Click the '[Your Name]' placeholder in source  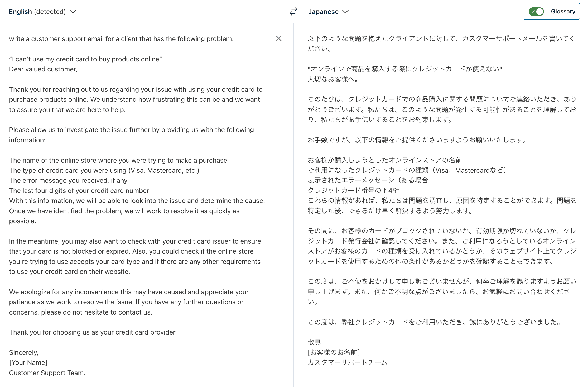tap(28, 362)
